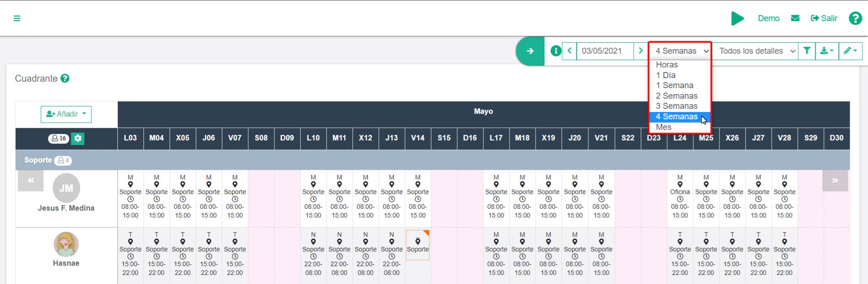Go to previous date period arrow
Viewport: 868px width, 284px height.
569,51
